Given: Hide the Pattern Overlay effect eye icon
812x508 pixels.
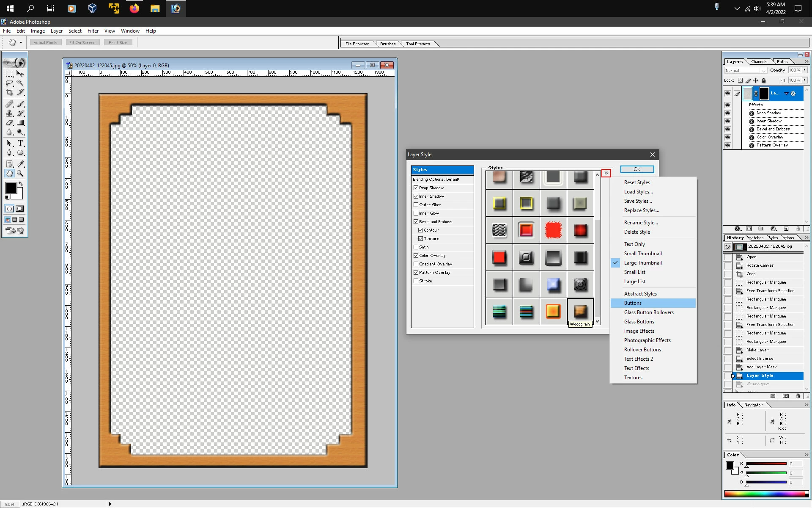Looking at the screenshot, I should click(x=727, y=145).
